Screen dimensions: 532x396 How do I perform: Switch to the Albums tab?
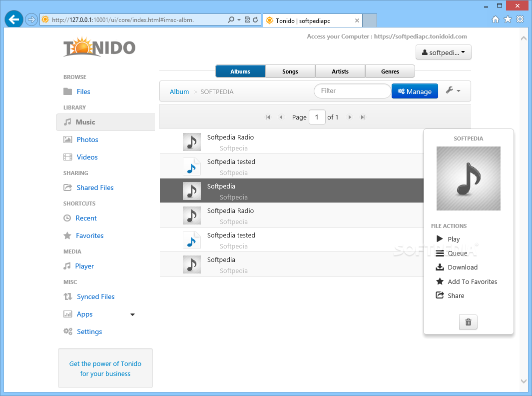[240, 71]
